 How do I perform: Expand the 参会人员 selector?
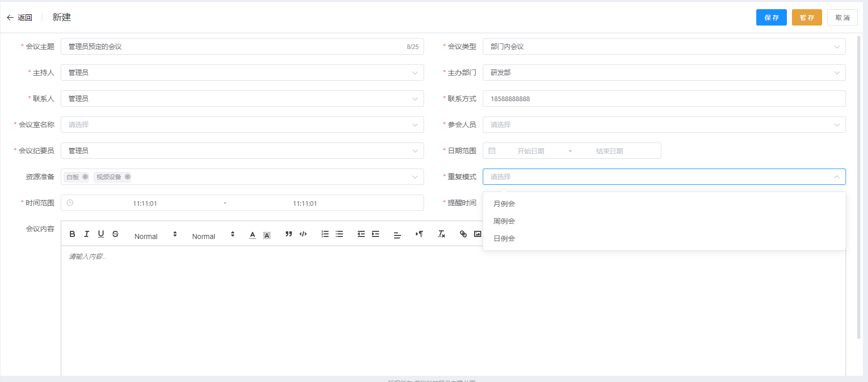[x=663, y=125]
